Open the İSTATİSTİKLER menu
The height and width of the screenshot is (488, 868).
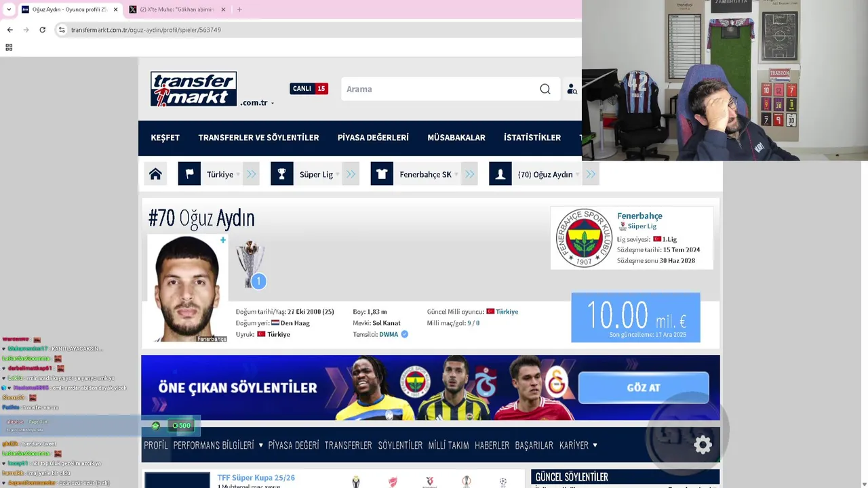click(x=532, y=138)
